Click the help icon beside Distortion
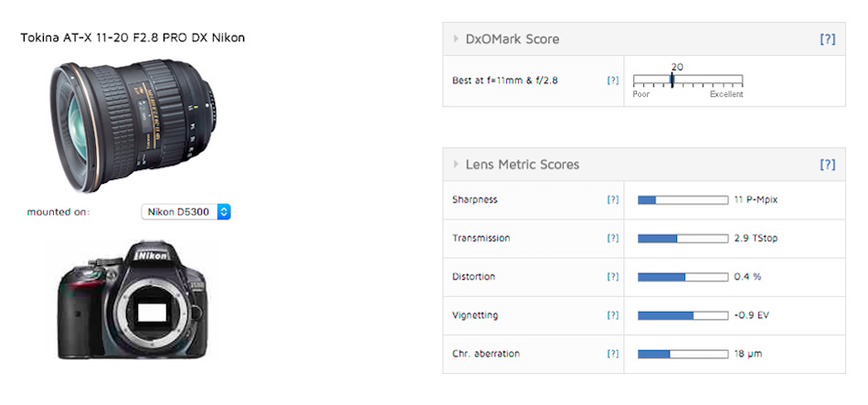This screenshot has width=868, height=405. [613, 276]
